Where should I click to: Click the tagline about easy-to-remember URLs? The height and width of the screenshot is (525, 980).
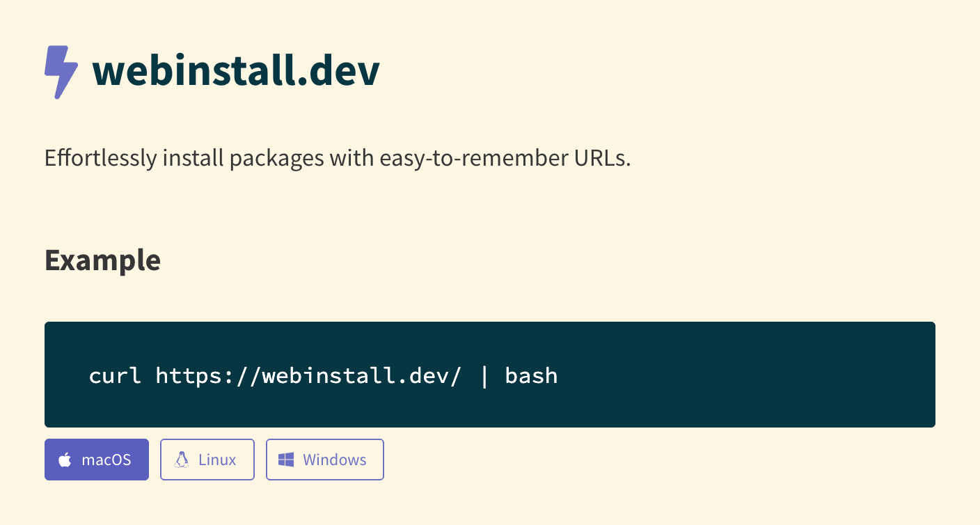coord(338,158)
